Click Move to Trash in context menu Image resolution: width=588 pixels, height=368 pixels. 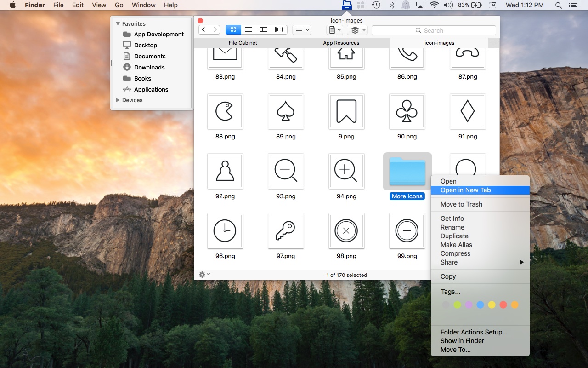coord(461,204)
